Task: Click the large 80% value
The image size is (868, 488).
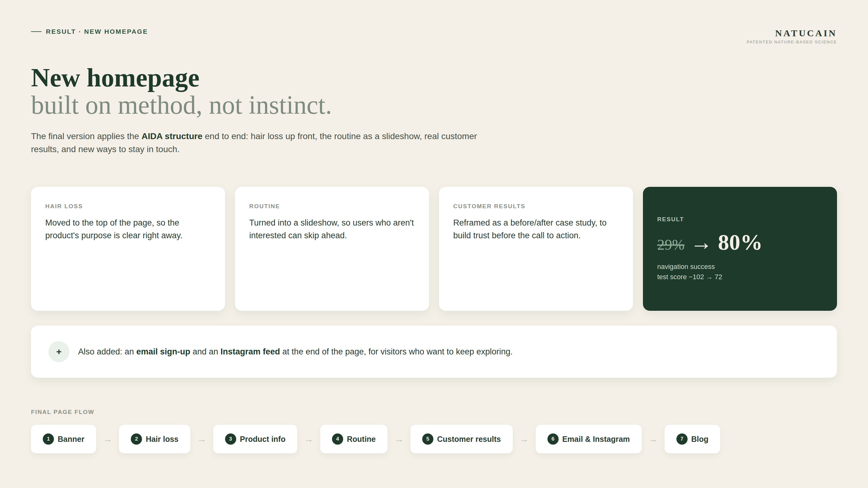Action: [x=739, y=243]
